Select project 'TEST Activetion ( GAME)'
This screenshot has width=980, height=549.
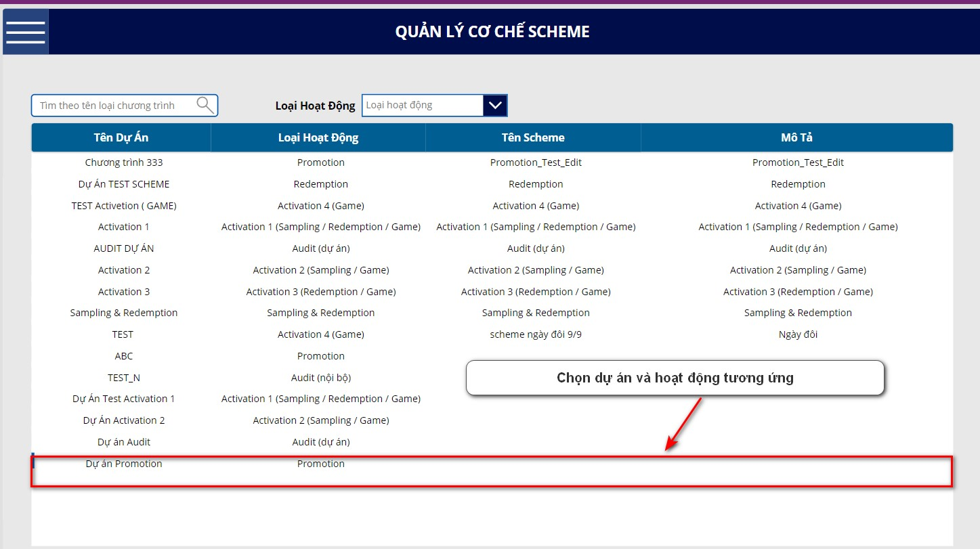(x=124, y=206)
